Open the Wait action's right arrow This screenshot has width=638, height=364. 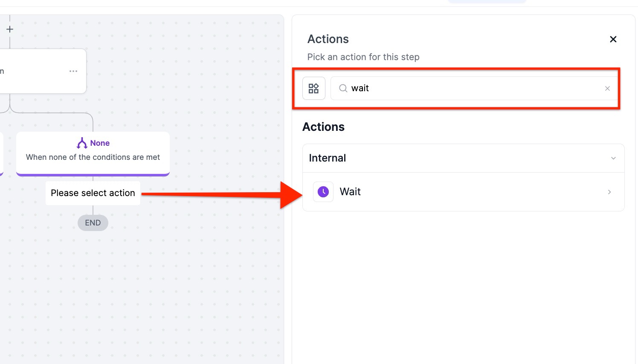[x=609, y=192]
